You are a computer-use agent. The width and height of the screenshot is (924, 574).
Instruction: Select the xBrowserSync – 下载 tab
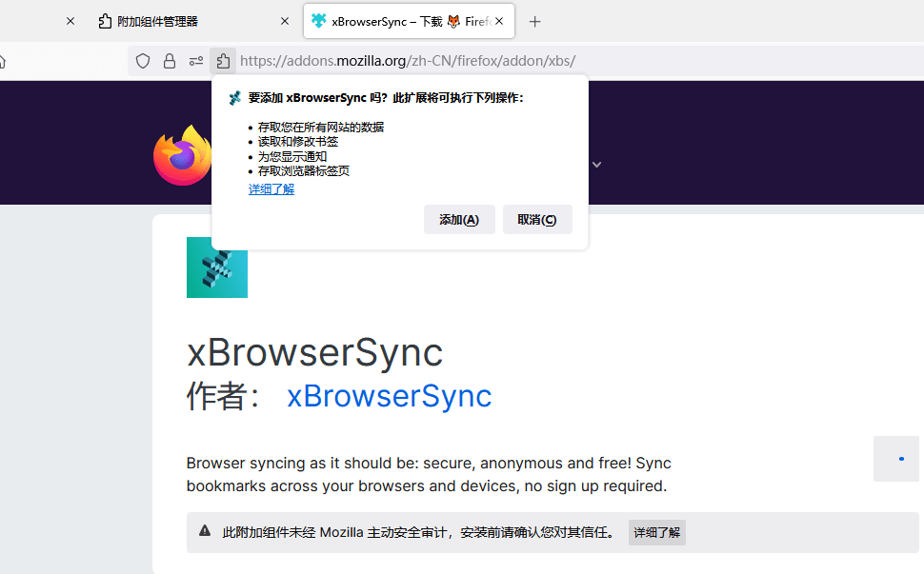click(x=400, y=21)
